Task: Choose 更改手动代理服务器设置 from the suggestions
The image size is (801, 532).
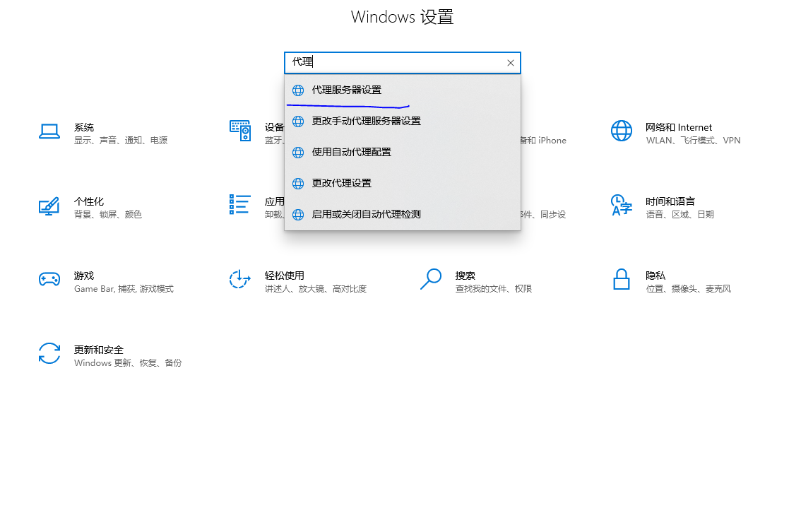Action: point(366,122)
